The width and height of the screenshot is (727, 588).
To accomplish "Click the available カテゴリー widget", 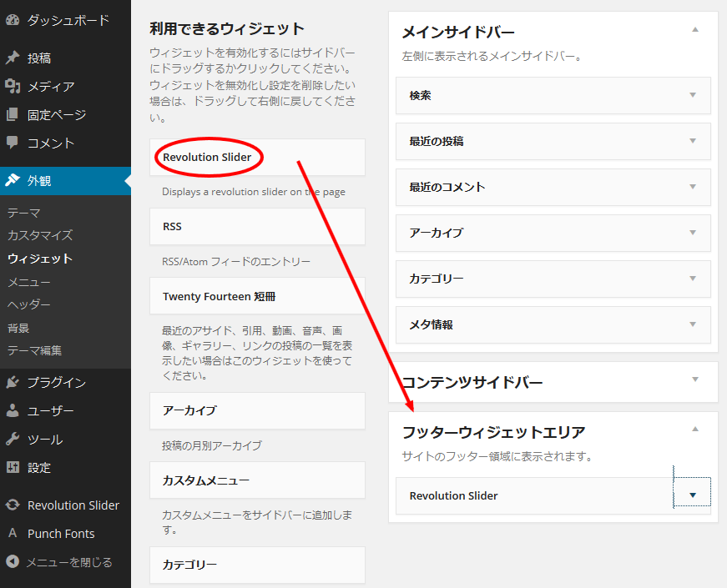I will point(257,565).
